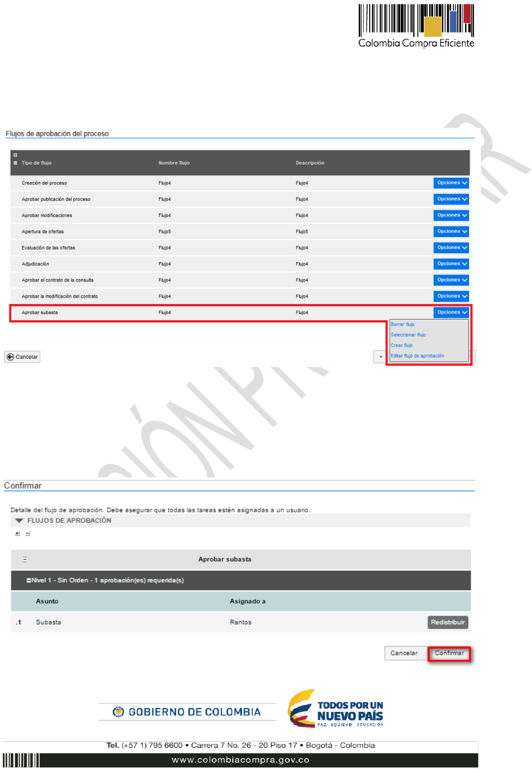Click the 'Aprobar subasta' block title
532x769 pixels.
pos(225,559)
